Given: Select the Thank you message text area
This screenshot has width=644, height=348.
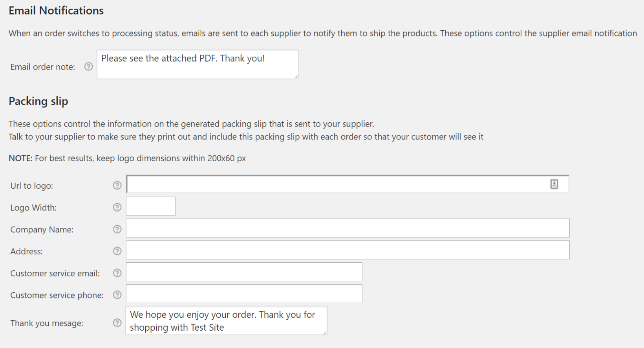Looking at the screenshot, I should (x=226, y=320).
